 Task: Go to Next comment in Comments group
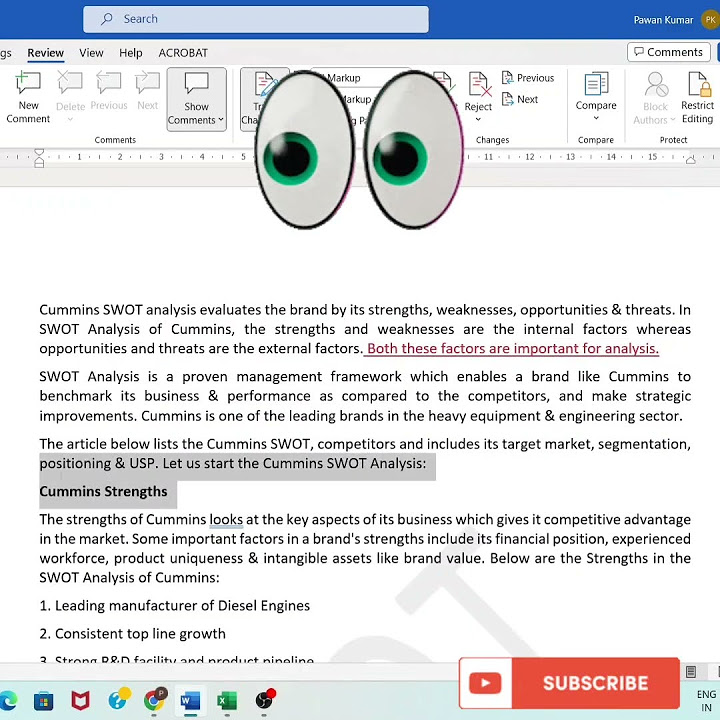point(147,83)
